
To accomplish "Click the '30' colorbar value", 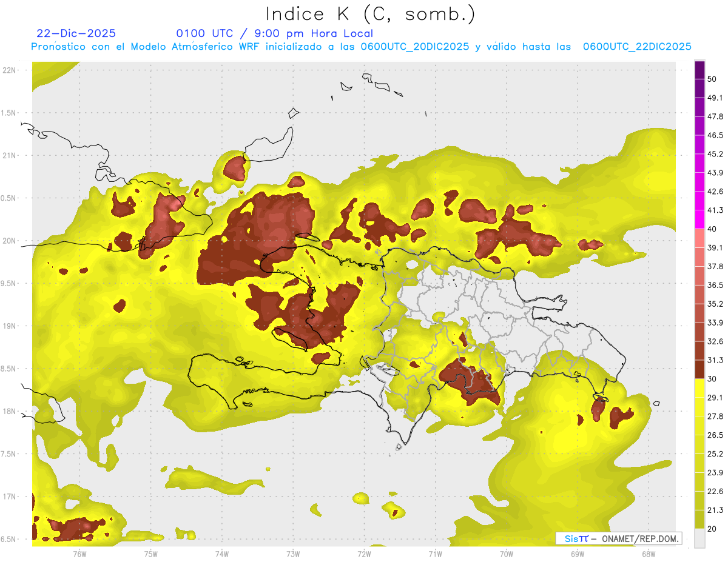I will (712, 379).
